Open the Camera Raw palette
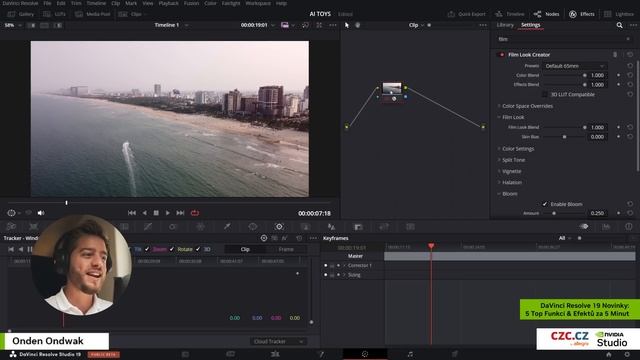The width and height of the screenshot is (640, 360). (11, 227)
